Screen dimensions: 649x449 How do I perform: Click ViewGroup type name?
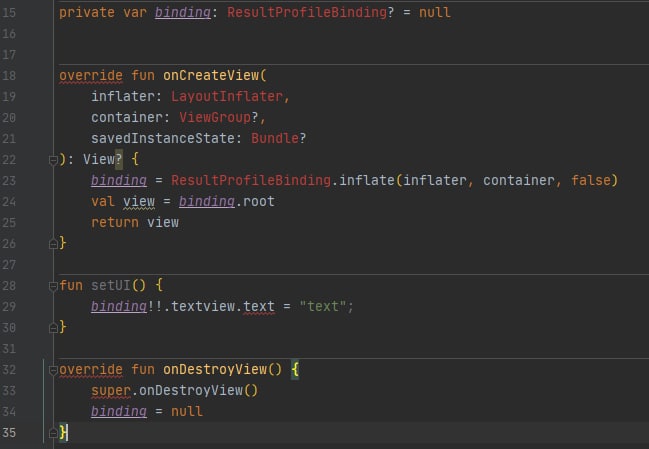[215, 118]
